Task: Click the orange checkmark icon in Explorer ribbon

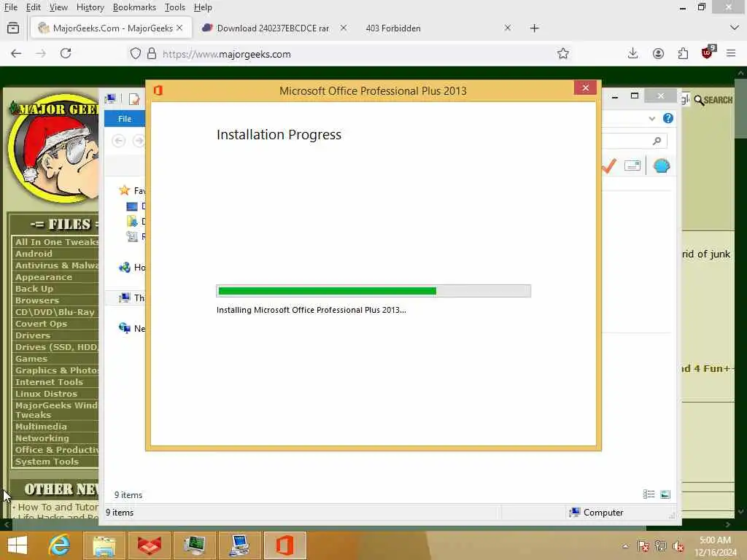Action: click(x=609, y=166)
